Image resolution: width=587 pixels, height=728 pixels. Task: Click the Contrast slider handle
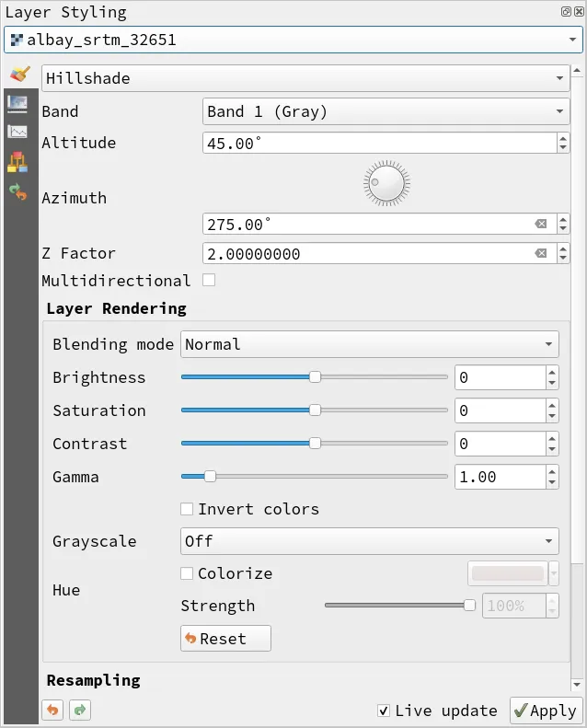[x=315, y=444]
